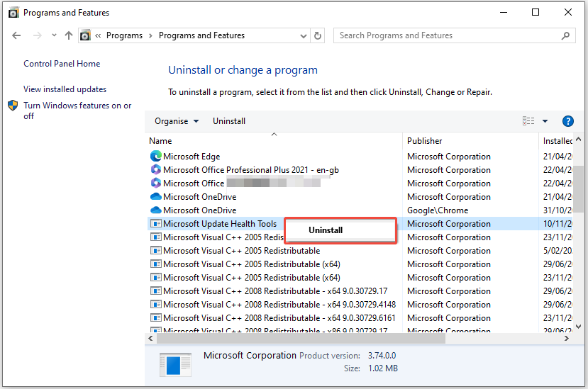Click the Microsoft Update Health Tools icon
This screenshot has width=588, height=389.
tap(155, 224)
